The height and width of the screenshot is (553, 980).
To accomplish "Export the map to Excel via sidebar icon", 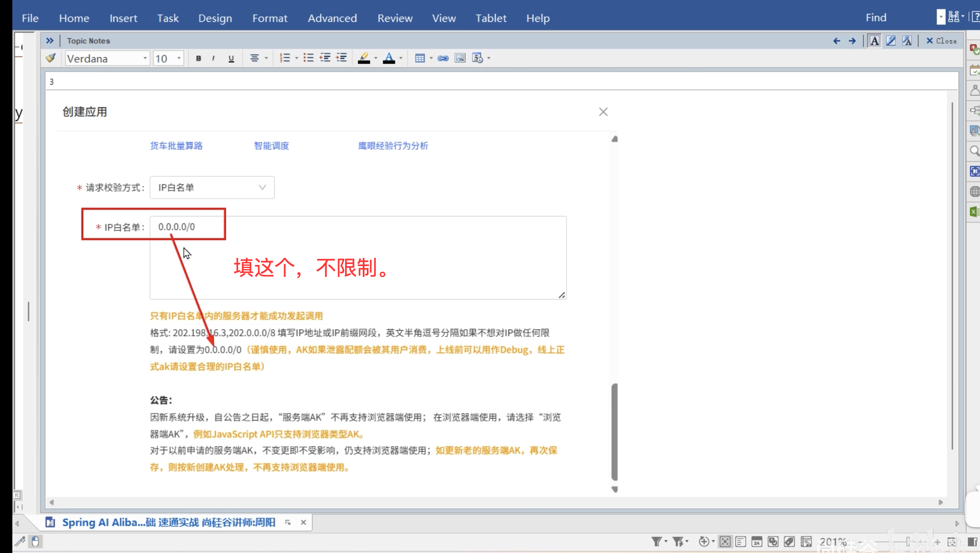I will pos(974,211).
